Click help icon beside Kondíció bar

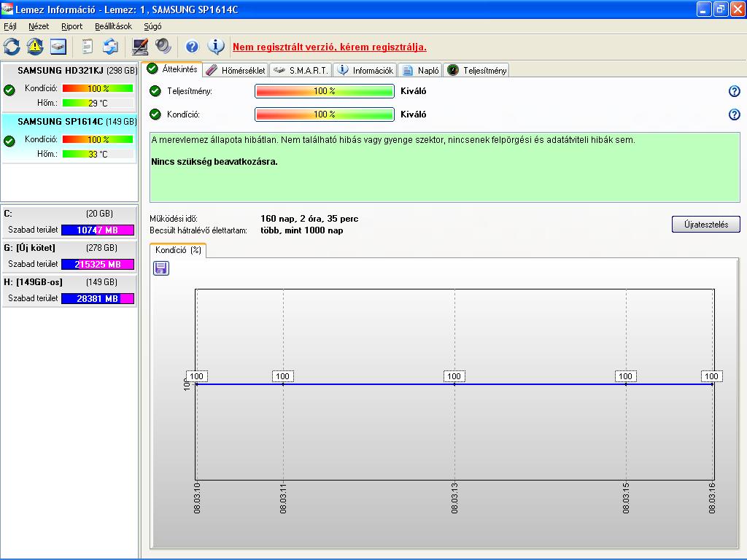point(734,114)
